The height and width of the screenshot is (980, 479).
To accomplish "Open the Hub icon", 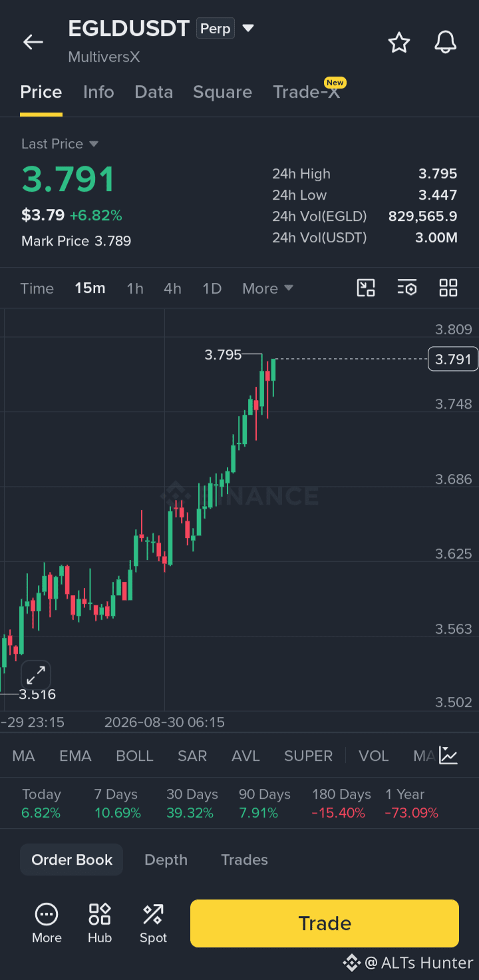I will [x=100, y=923].
